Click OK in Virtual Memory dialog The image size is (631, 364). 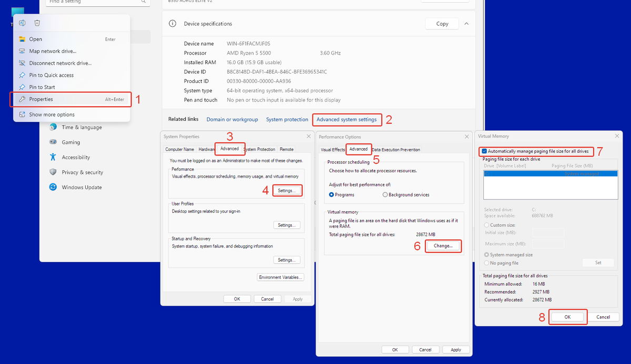coord(567,317)
